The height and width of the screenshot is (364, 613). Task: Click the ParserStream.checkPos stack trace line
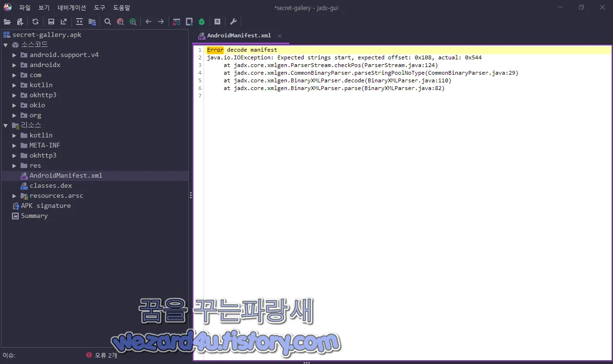331,65
